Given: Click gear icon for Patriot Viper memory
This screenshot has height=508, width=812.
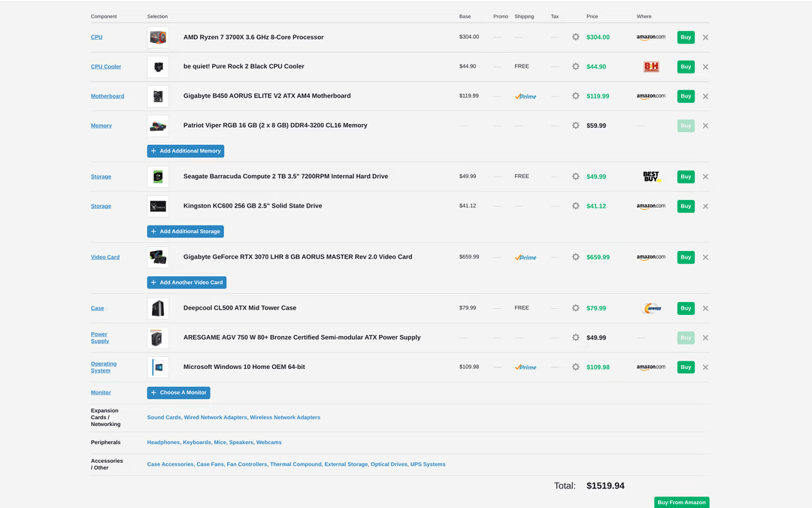Looking at the screenshot, I should coord(575,125).
